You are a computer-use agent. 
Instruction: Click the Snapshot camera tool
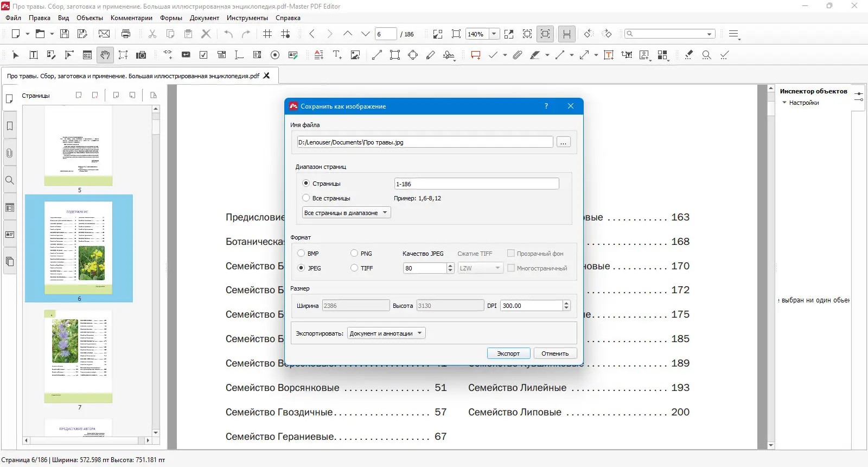pyautogui.click(x=141, y=55)
